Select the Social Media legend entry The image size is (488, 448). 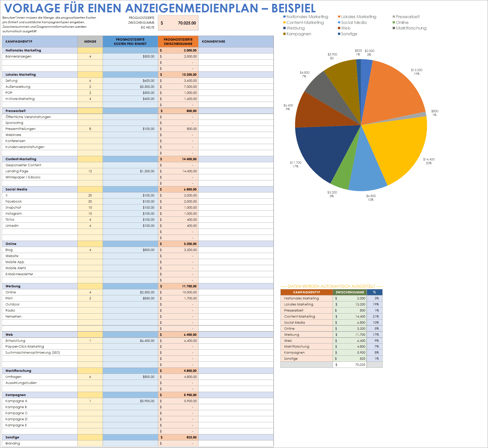(x=352, y=22)
